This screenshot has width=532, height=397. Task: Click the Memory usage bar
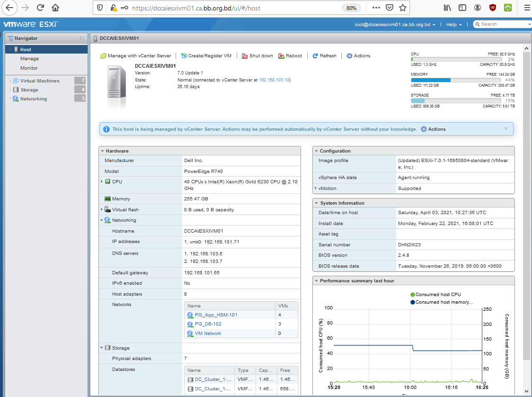pos(456,80)
